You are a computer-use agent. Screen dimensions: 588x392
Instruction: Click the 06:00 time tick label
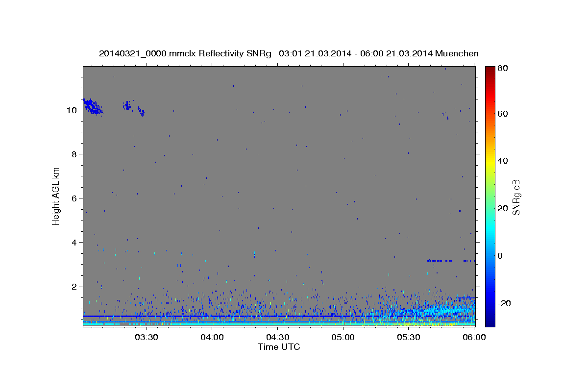point(474,338)
